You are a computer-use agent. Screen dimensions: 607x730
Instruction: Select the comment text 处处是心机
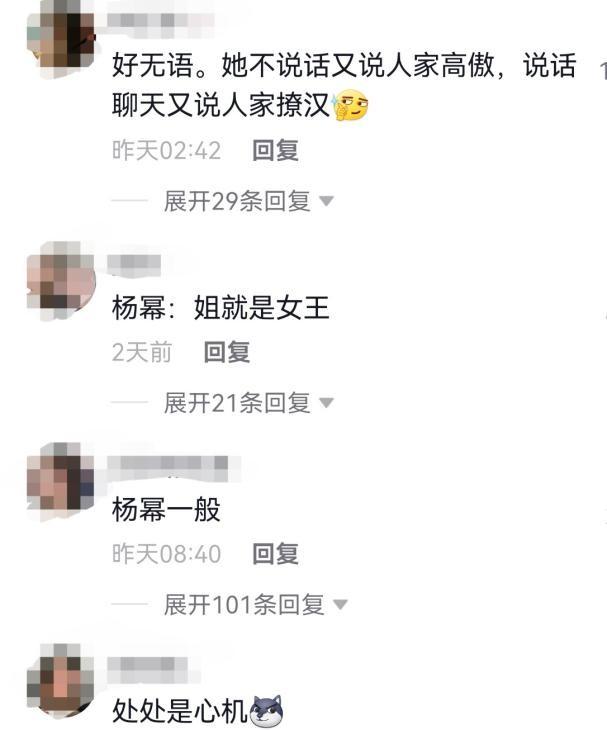point(180,711)
